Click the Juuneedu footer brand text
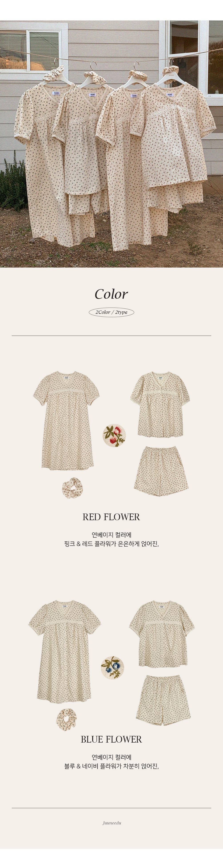The width and height of the screenshot is (223, 868). pos(112,823)
